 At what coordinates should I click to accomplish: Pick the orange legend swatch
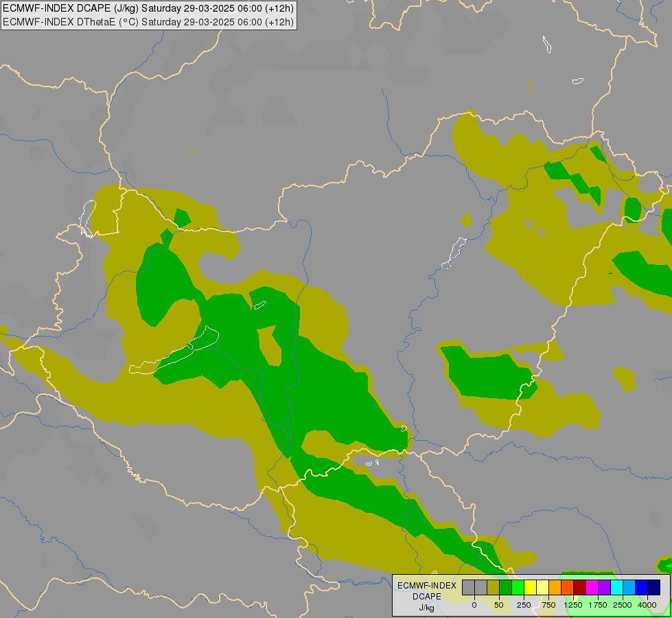click(555, 587)
